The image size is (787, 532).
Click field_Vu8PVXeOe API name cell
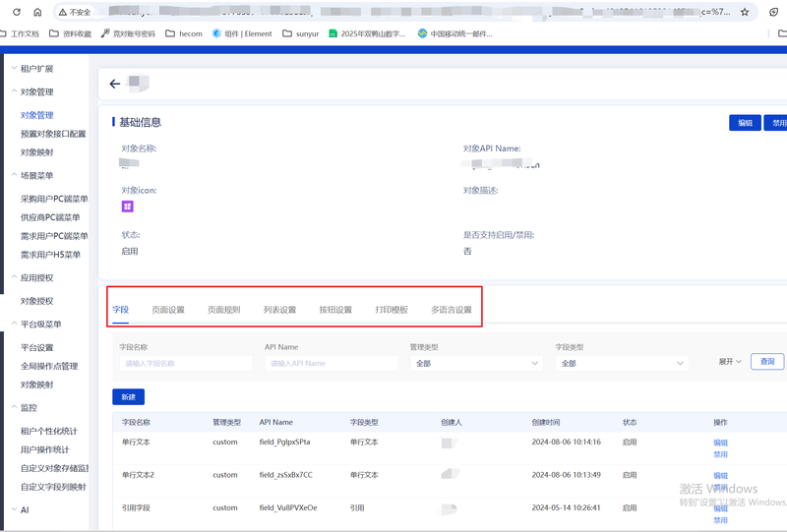click(288, 508)
